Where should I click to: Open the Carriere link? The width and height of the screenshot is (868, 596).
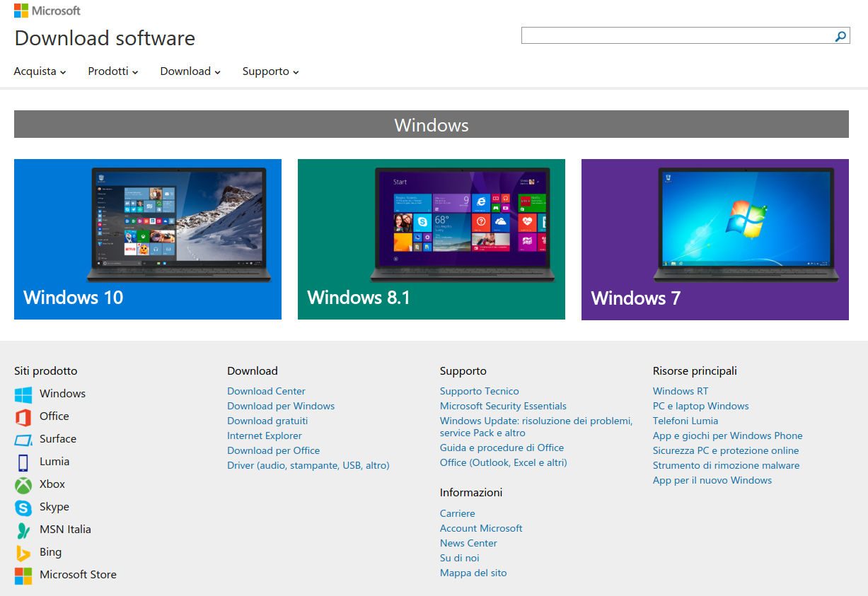(457, 513)
